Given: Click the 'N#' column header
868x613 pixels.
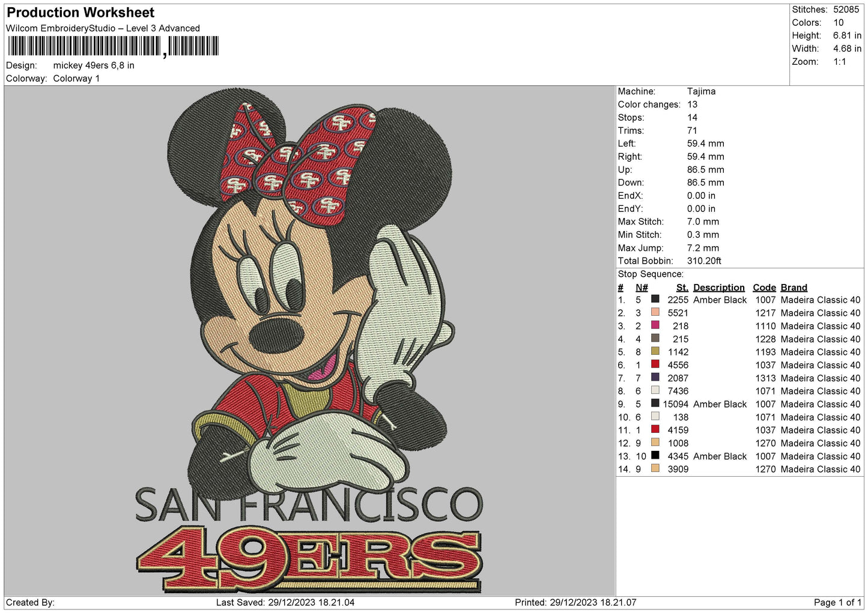Looking at the screenshot, I should coord(642,288).
